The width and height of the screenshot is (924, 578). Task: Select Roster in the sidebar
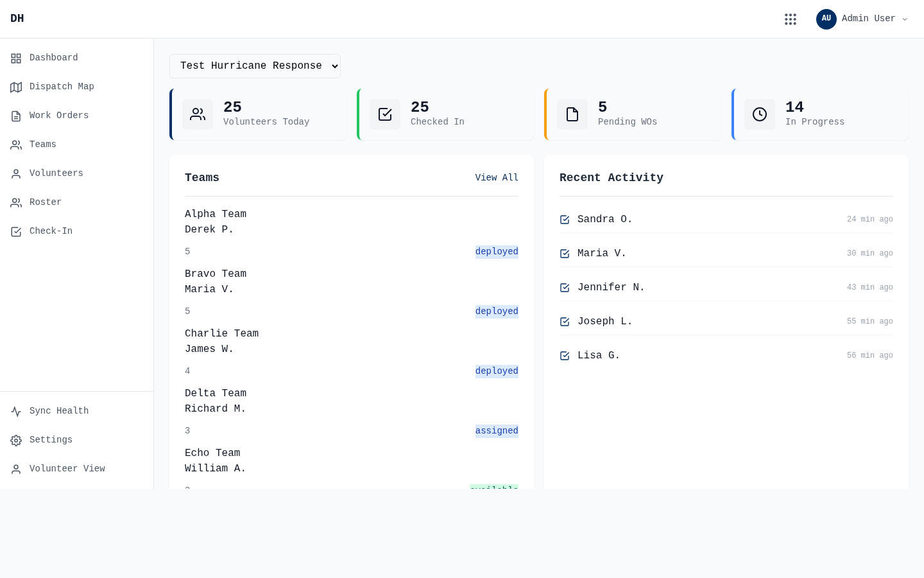point(46,202)
